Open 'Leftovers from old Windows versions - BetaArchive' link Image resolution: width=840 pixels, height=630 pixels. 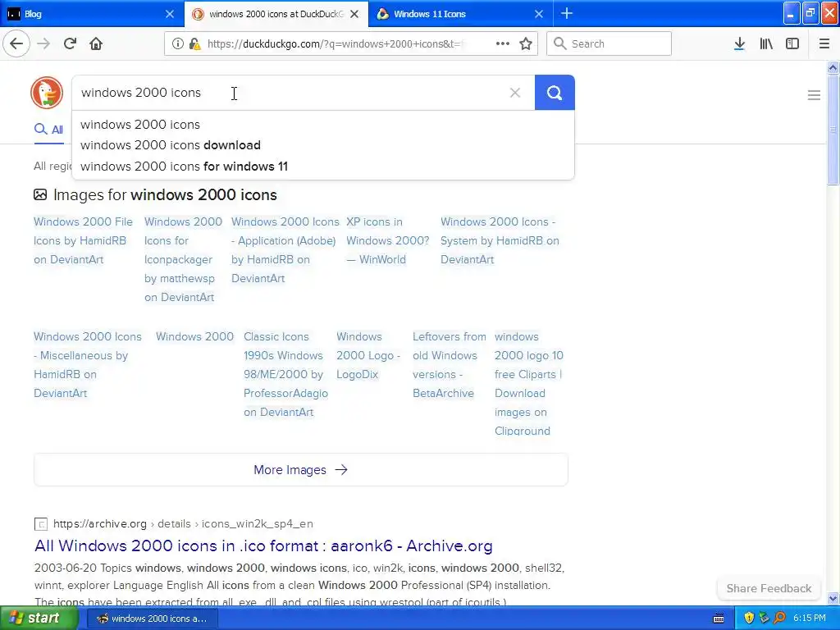(x=449, y=365)
